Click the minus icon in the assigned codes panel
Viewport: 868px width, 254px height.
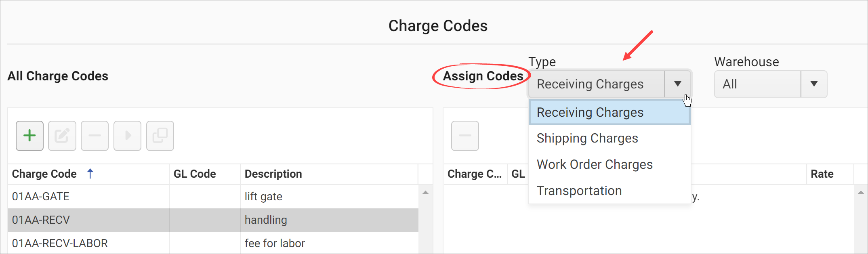(465, 136)
